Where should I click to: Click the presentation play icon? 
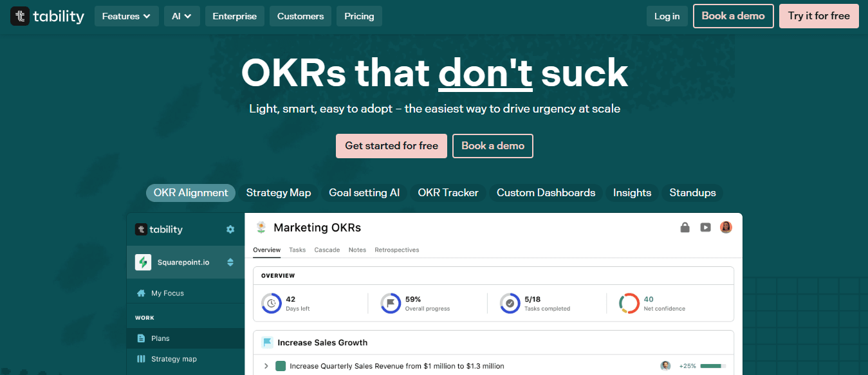click(x=706, y=227)
